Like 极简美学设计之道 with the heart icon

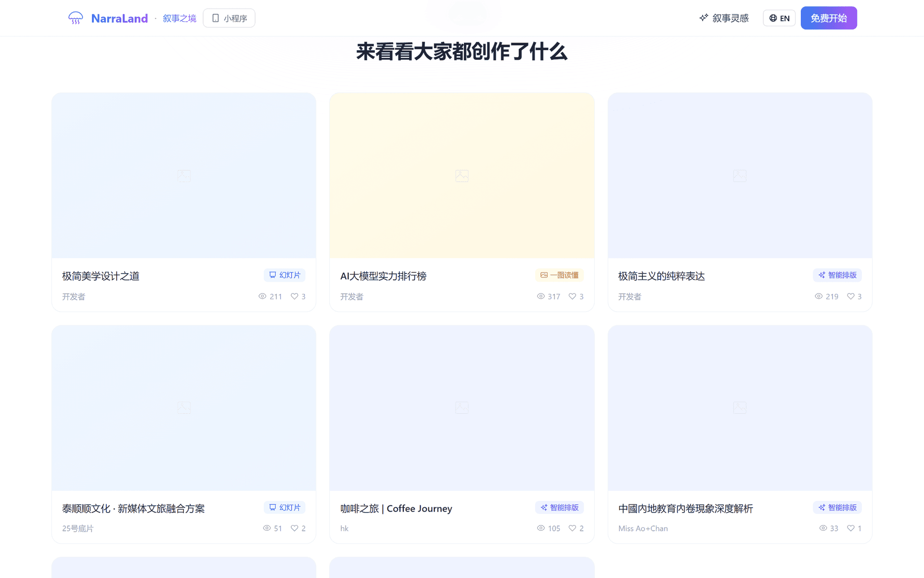[x=295, y=296]
